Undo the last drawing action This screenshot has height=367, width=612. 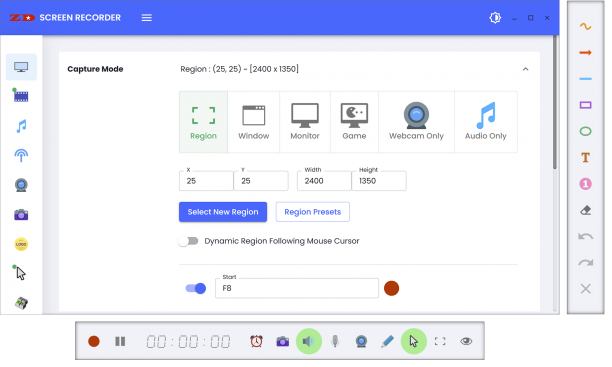click(585, 237)
